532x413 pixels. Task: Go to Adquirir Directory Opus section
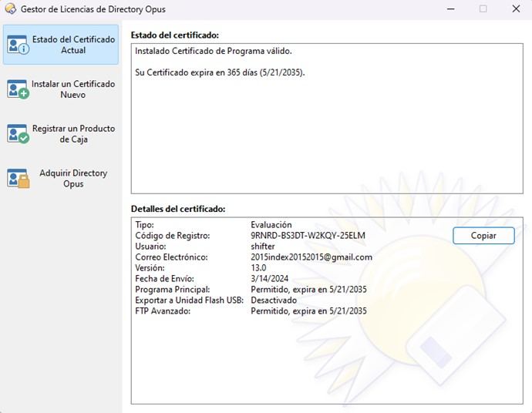click(x=61, y=178)
